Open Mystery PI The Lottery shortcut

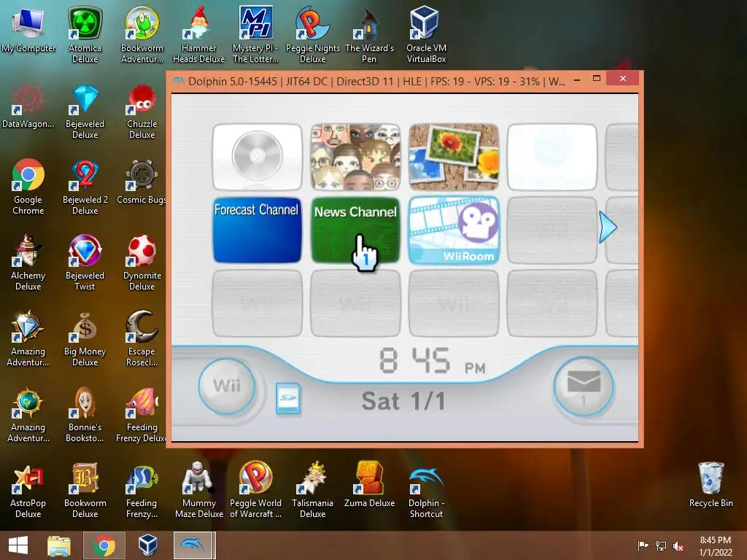(256, 34)
